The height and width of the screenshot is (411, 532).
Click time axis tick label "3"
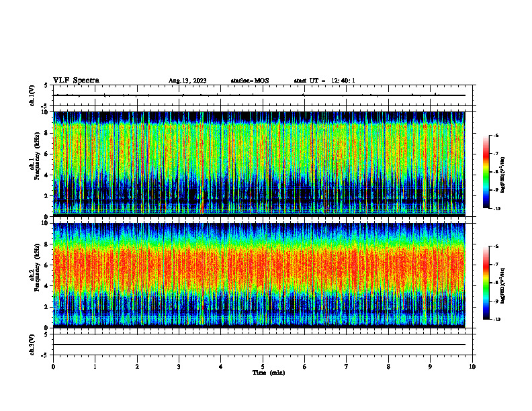(x=179, y=367)
